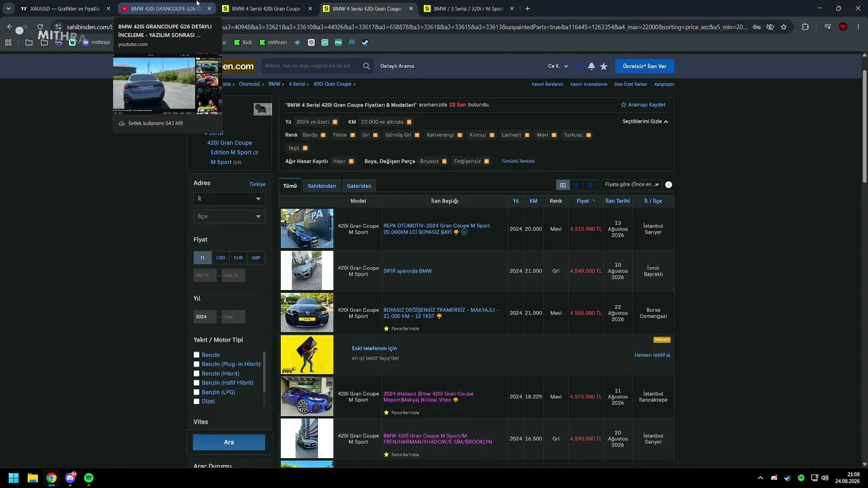Select GBP currency option
This screenshot has width=868, height=488.
coord(256,258)
